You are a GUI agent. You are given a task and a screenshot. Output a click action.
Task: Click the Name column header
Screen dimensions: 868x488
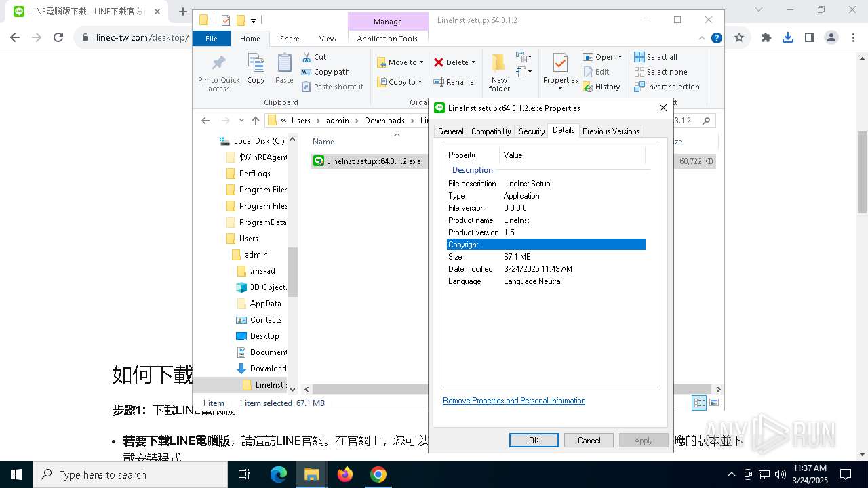point(323,142)
